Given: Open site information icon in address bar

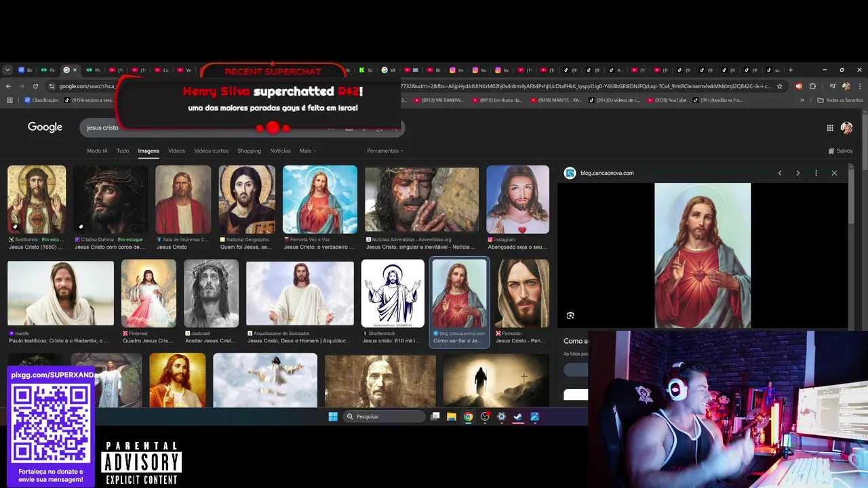Looking at the screenshot, I should (52, 86).
